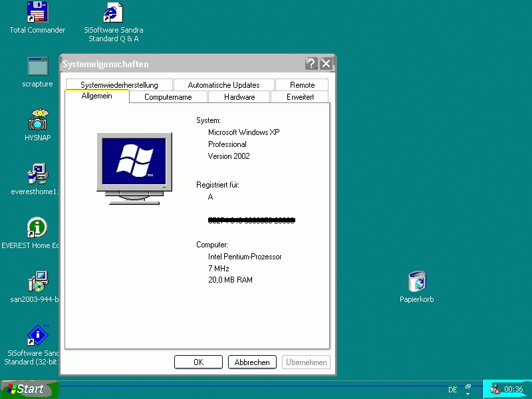Switch to the Remote tab
The height and width of the screenshot is (399, 532).
(x=301, y=84)
